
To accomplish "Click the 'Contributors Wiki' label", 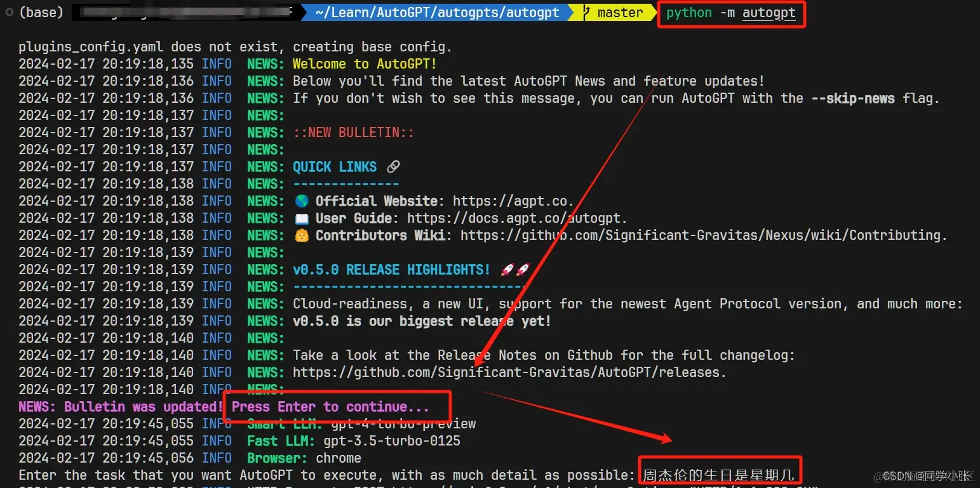I will [380, 235].
